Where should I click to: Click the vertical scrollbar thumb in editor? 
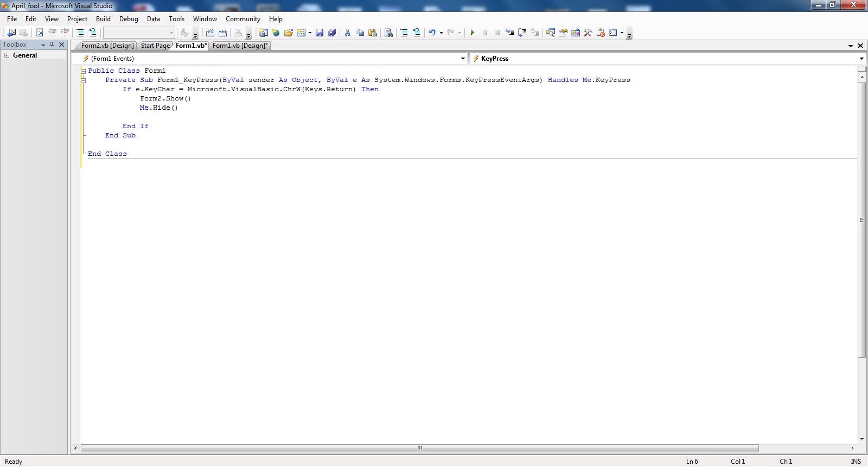point(861,220)
